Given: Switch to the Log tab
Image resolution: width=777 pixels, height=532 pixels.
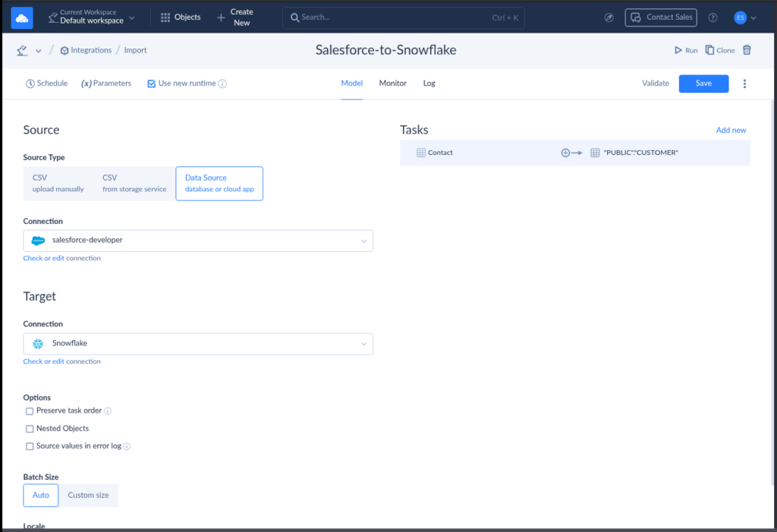Looking at the screenshot, I should tap(429, 83).
